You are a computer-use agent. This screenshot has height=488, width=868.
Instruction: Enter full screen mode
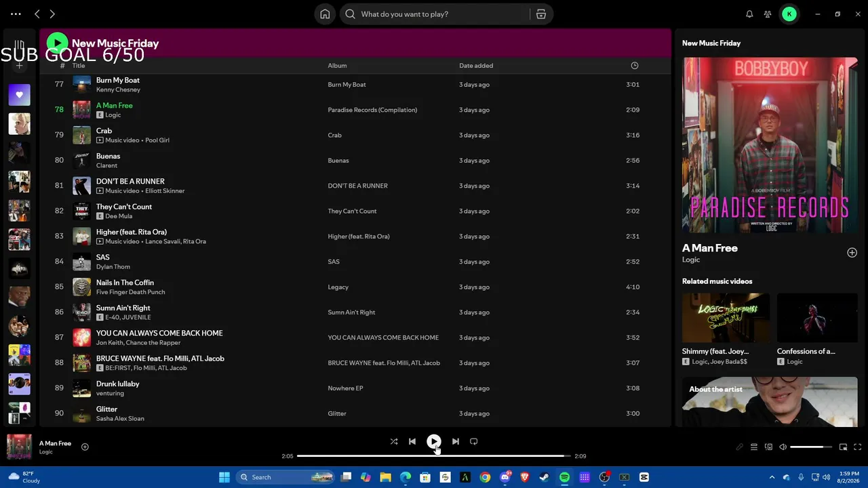(x=858, y=447)
